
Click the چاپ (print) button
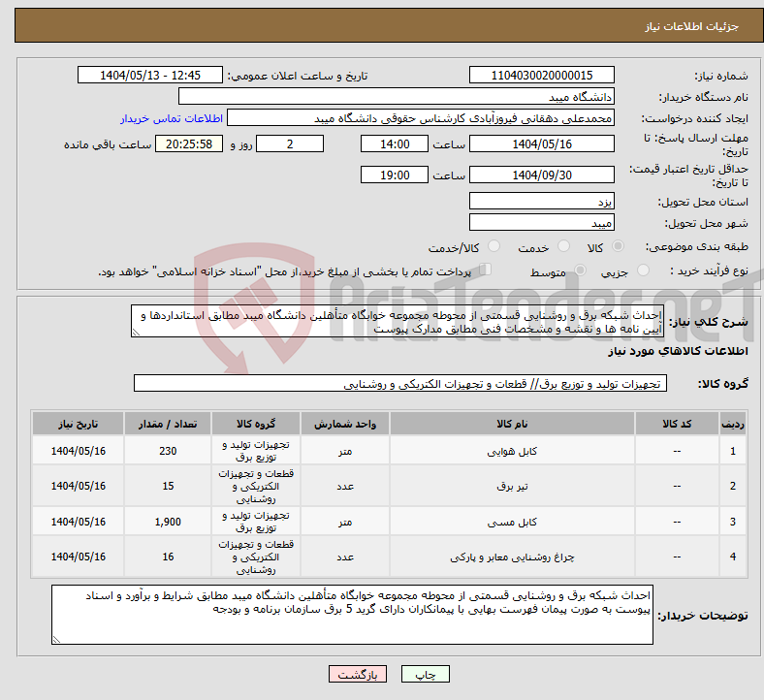pos(425,674)
